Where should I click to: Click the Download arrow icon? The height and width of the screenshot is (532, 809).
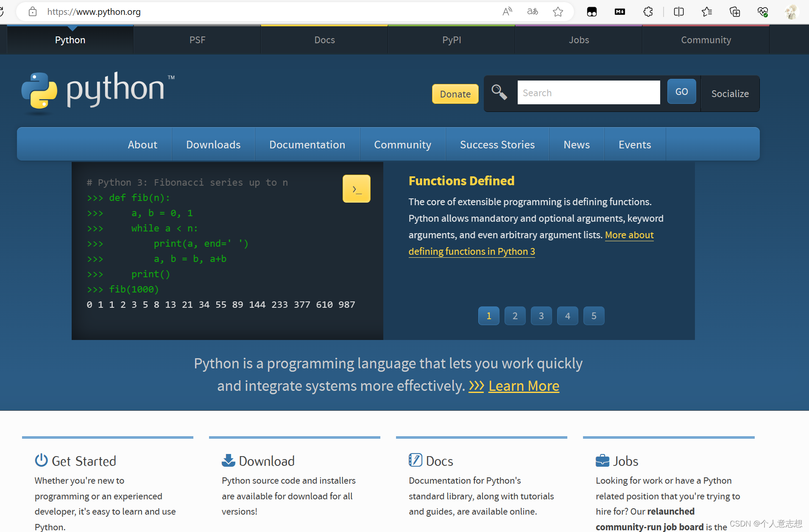click(x=228, y=460)
